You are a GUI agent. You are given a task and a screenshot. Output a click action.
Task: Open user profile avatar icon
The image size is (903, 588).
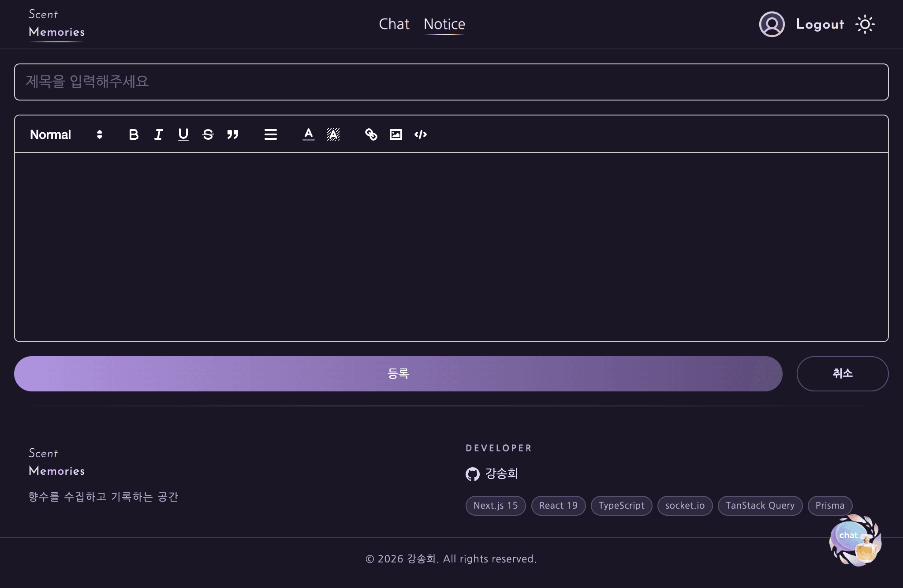tap(772, 24)
